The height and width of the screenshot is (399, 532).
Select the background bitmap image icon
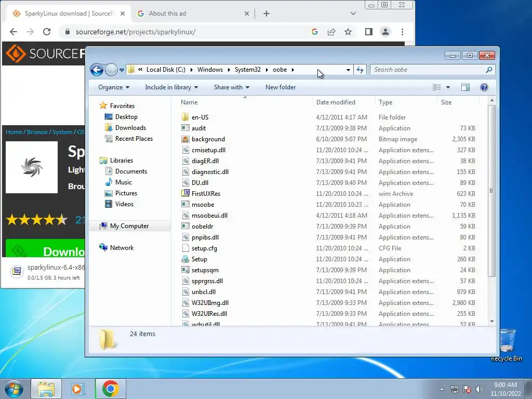[185, 139]
